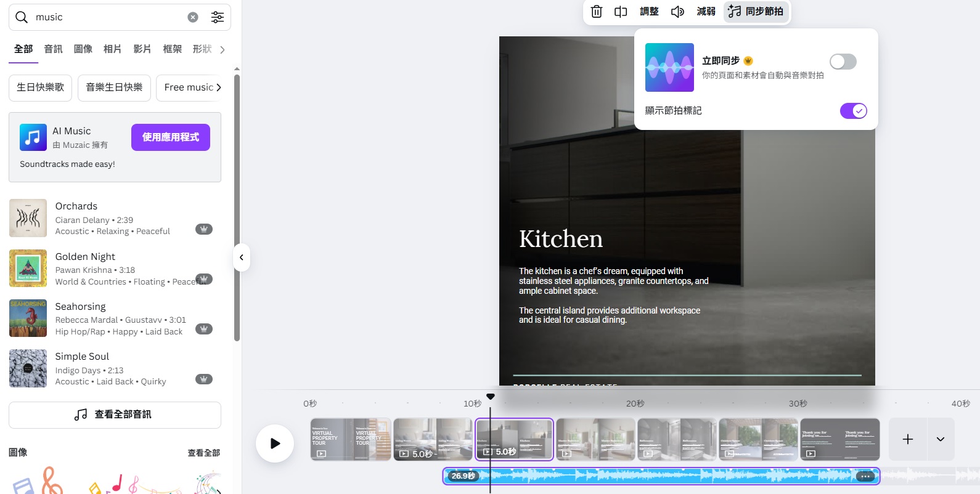Collapse the side panel with arrow handle
This screenshot has width=980, height=494.
(x=242, y=257)
